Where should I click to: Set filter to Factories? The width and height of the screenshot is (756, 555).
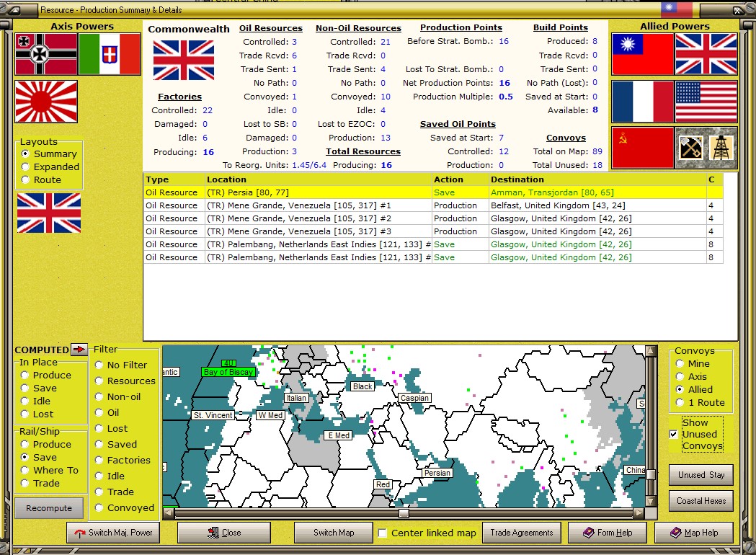(123, 460)
